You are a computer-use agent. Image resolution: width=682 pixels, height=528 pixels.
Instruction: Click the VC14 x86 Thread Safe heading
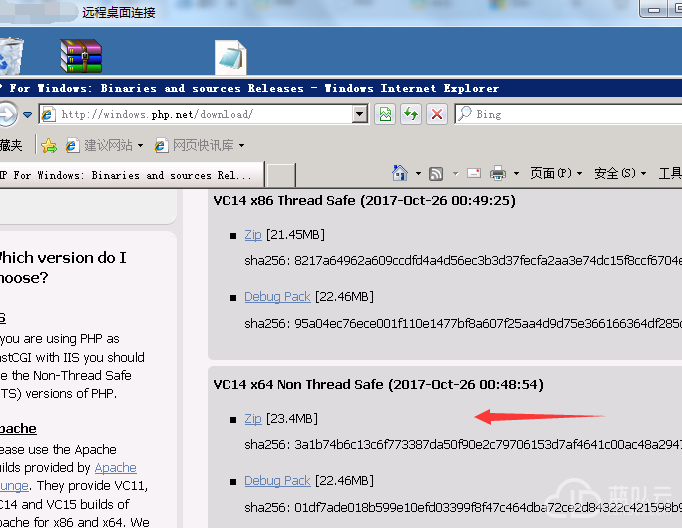point(364,201)
